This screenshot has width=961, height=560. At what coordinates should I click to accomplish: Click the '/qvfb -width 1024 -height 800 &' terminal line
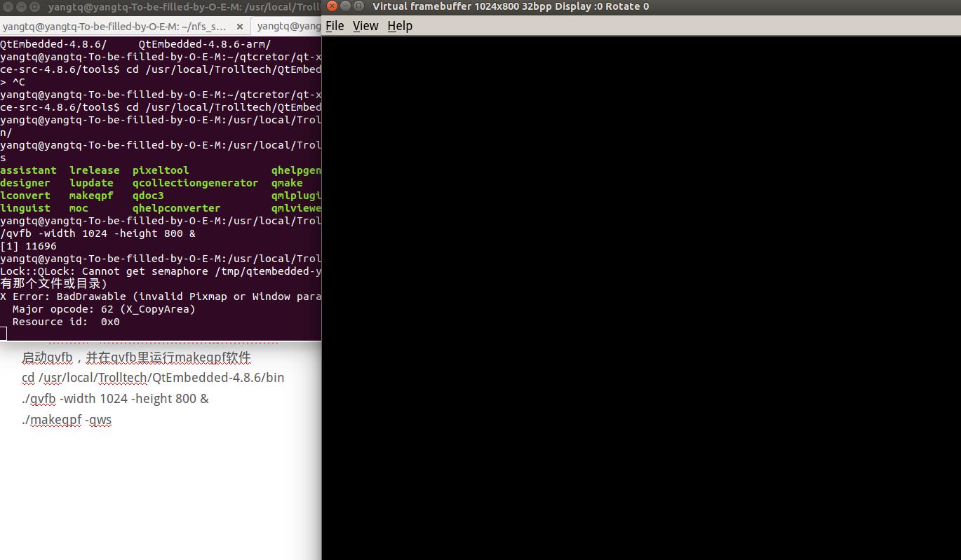coord(98,233)
